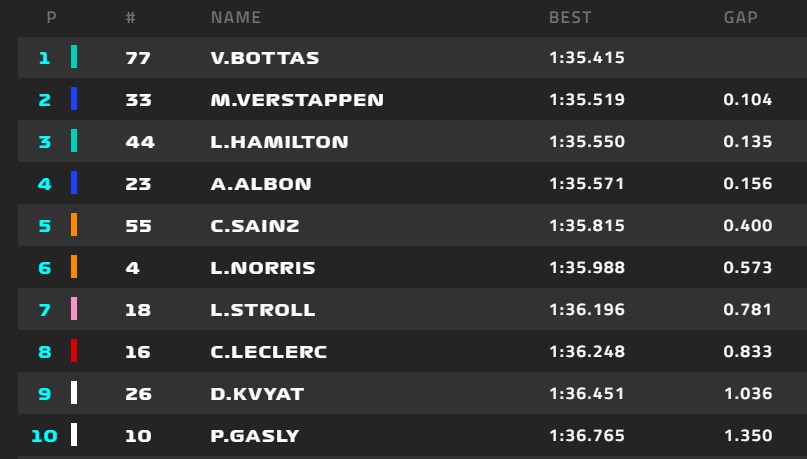The image size is (807, 459).
Task: Click the teal team bar beside Bottas
Action: coord(74,58)
